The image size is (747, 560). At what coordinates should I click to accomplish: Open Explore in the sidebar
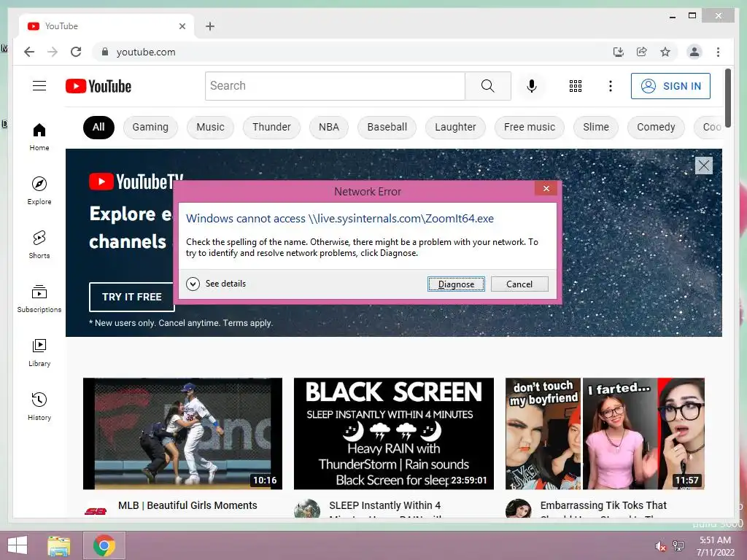point(39,191)
